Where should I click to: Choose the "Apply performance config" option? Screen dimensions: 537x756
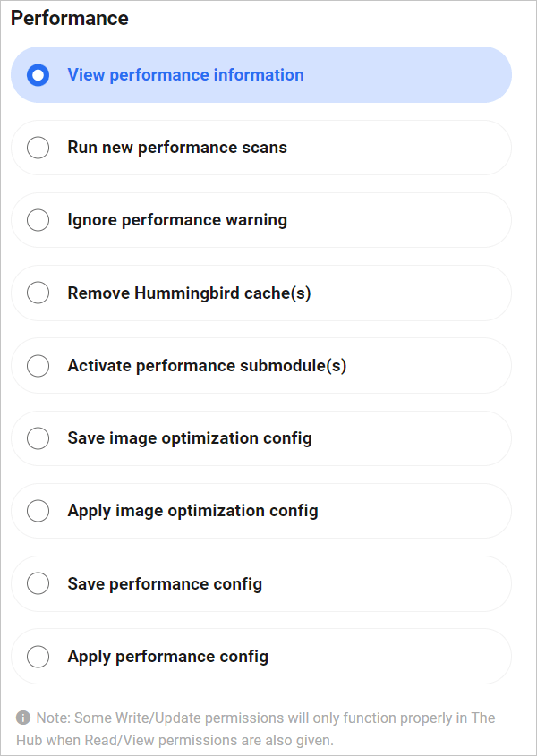pyautogui.click(x=38, y=656)
